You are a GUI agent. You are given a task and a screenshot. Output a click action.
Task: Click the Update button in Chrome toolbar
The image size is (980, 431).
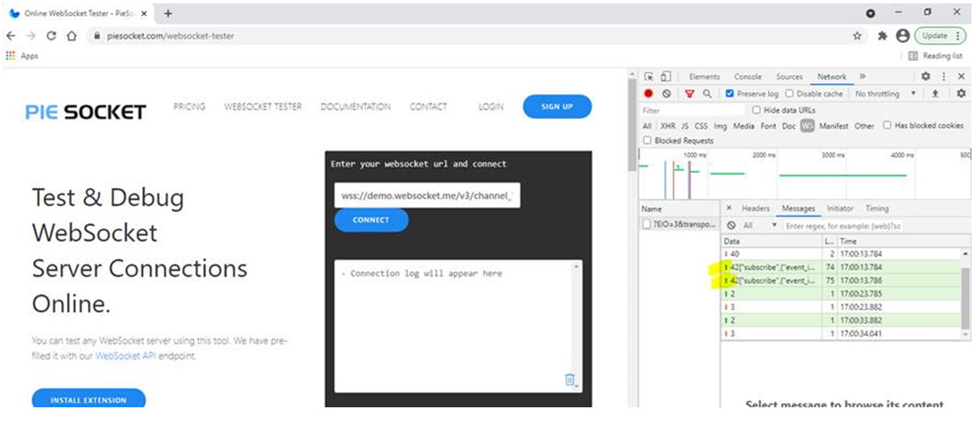click(x=941, y=36)
